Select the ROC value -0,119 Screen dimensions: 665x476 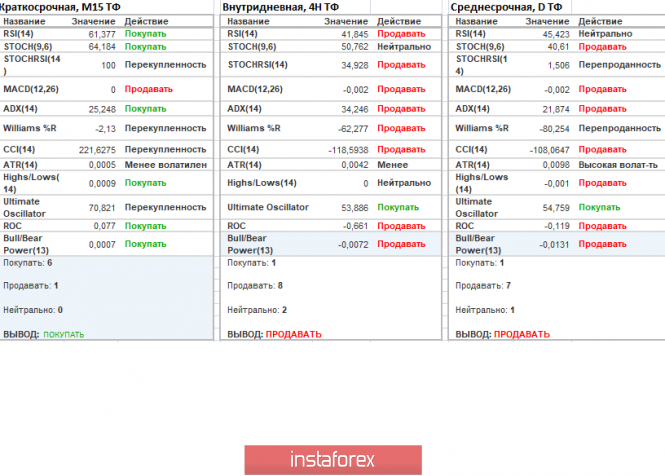tap(557, 226)
